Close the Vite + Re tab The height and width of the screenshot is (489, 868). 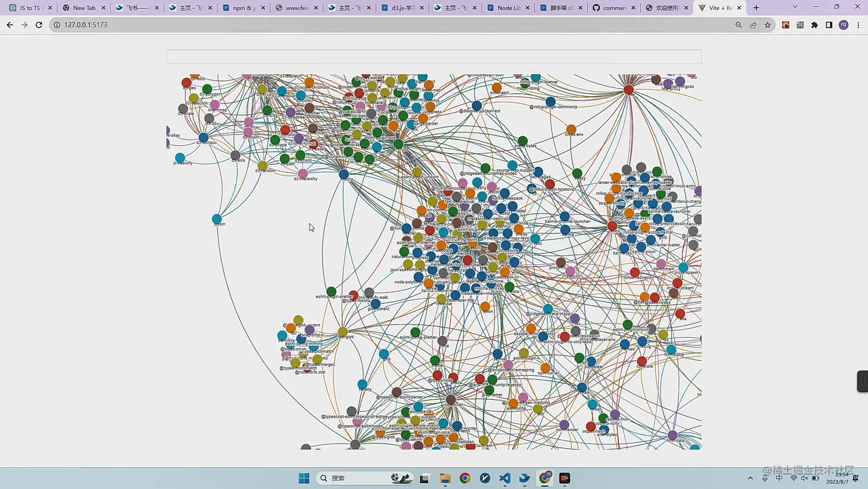click(739, 8)
